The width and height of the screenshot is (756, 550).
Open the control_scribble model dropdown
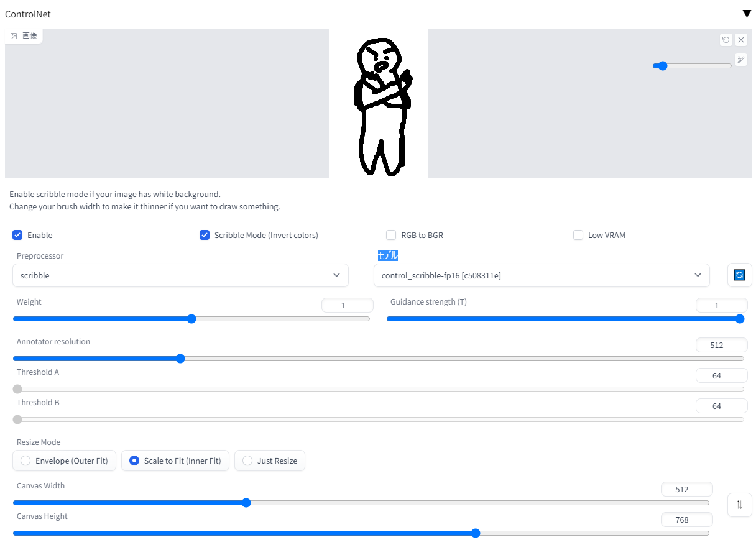point(542,275)
